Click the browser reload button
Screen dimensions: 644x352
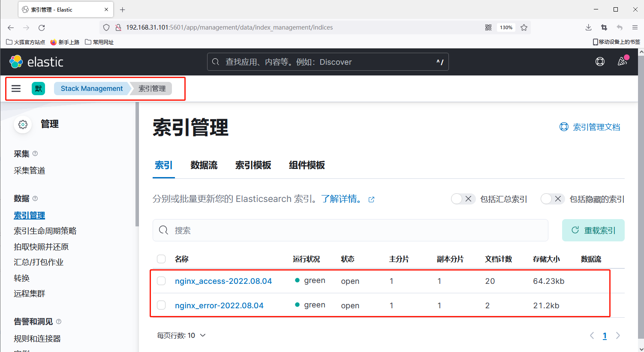click(42, 27)
